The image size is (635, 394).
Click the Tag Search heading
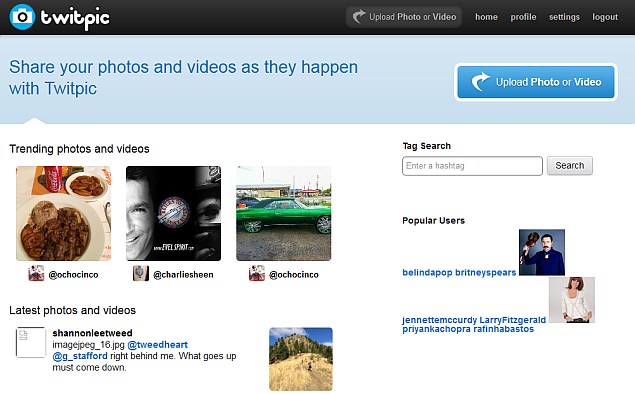pos(426,146)
